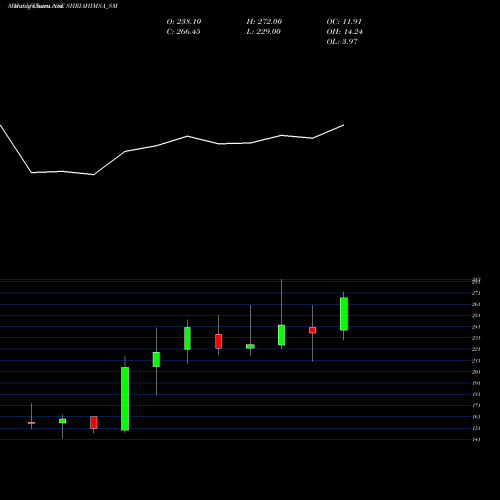This screenshot has height=500, width=500.
Task: Click the green candle with longest upper wick
Action: (281, 335)
